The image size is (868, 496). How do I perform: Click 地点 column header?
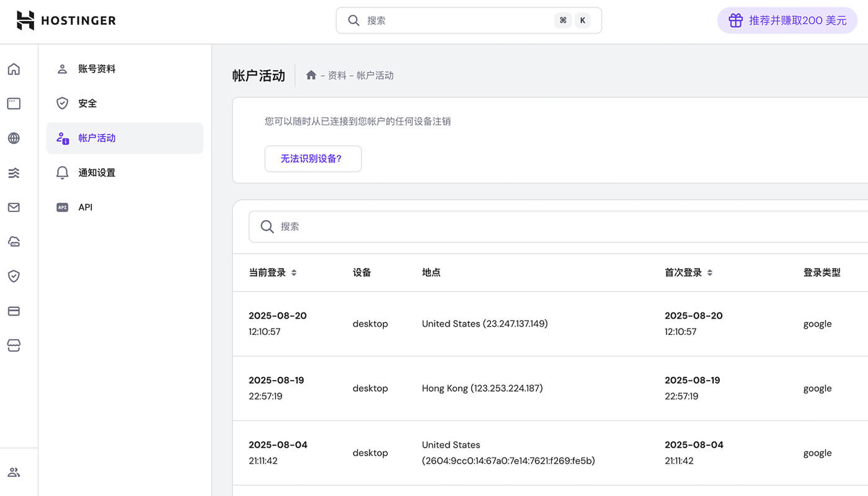click(x=432, y=272)
